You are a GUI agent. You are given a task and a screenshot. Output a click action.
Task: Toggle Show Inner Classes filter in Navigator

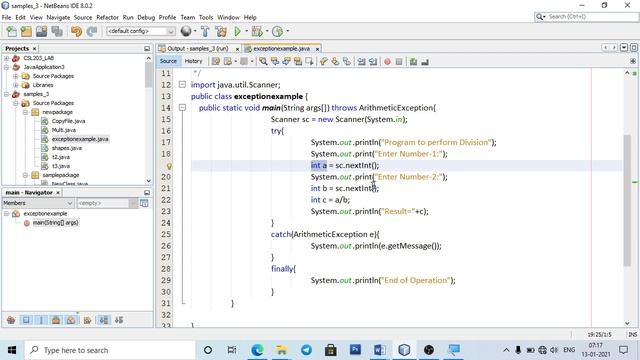tap(71, 320)
